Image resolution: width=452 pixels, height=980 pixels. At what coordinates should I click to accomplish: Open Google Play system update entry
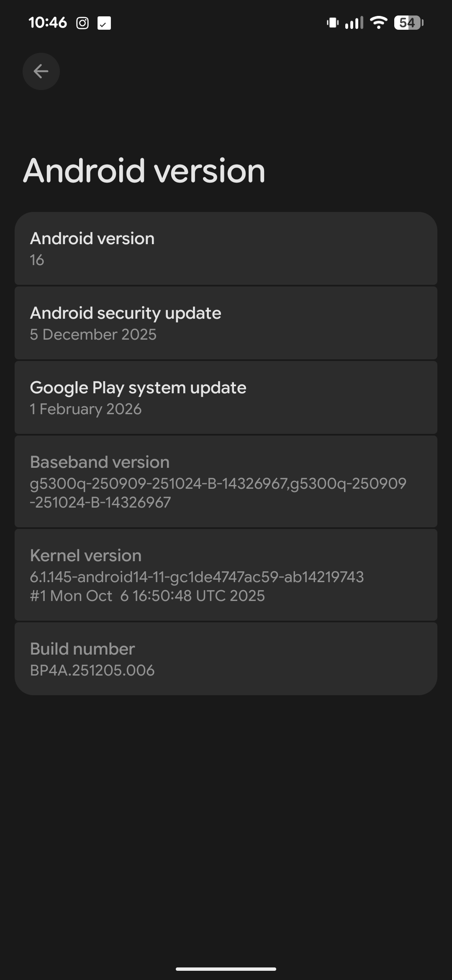tap(226, 397)
